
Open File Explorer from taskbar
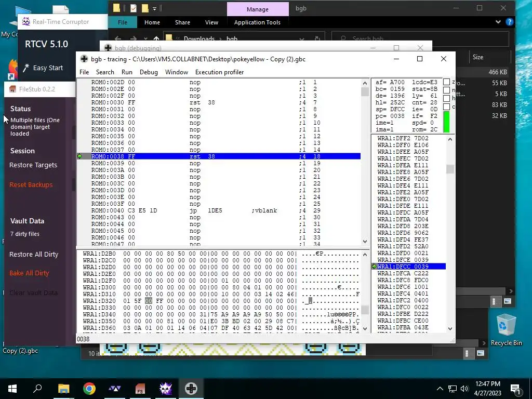pos(63,389)
